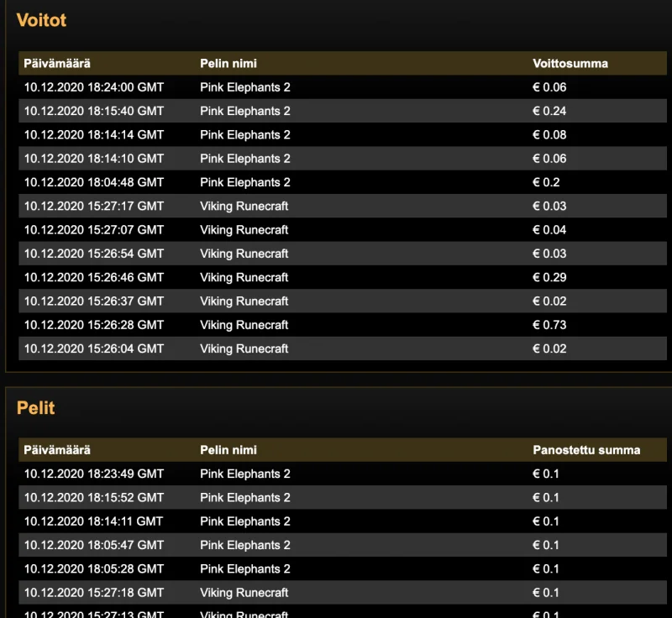Click Pelin nimi header in Voitot table
672x618 pixels.
(228, 63)
